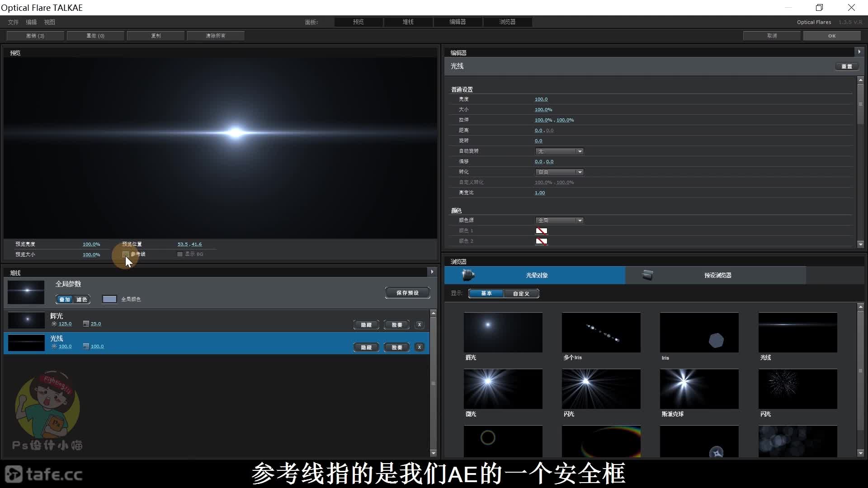Click scale square icon in 光线 row

coord(86,347)
